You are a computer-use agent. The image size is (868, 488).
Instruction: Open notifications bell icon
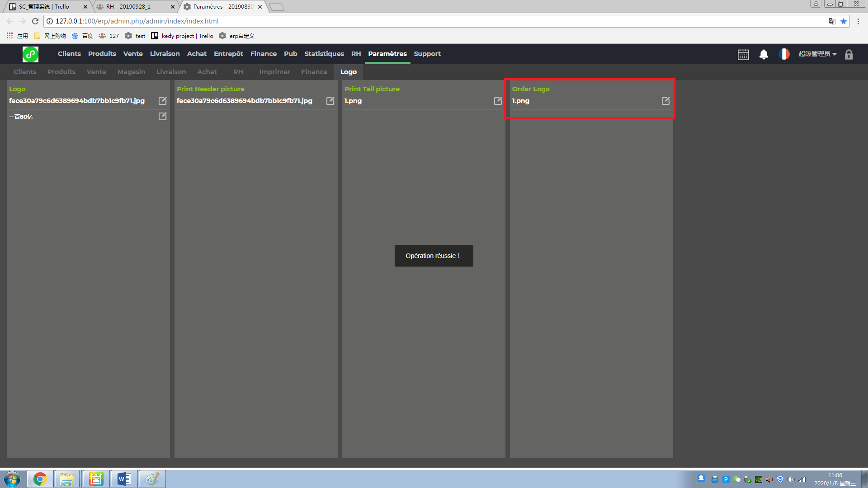pos(764,54)
